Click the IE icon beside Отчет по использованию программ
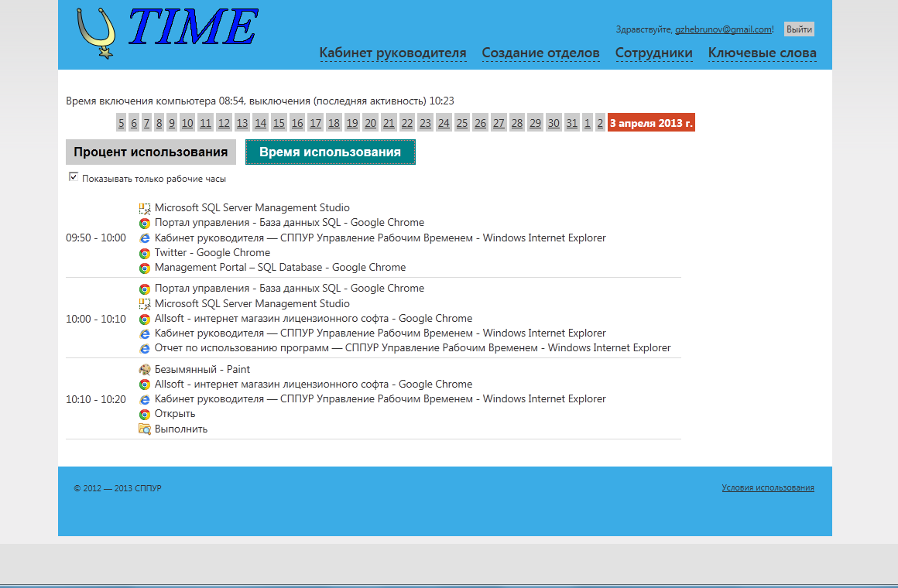The height and width of the screenshot is (588, 898). (145, 347)
